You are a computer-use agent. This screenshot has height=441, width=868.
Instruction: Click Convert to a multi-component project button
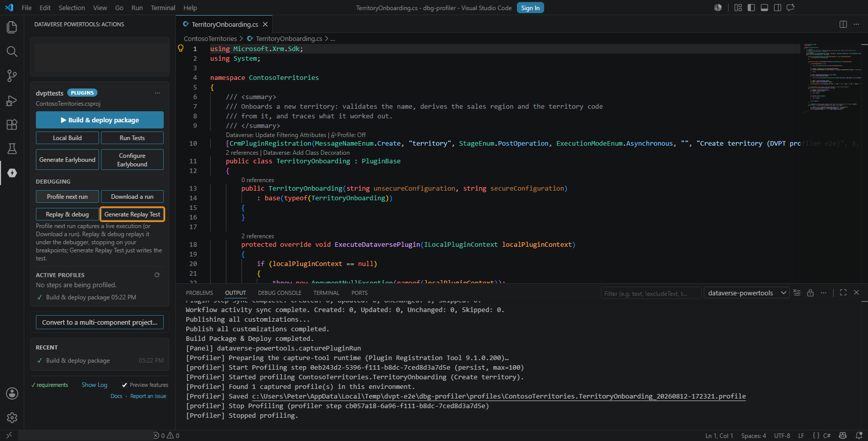pyautogui.click(x=100, y=322)
